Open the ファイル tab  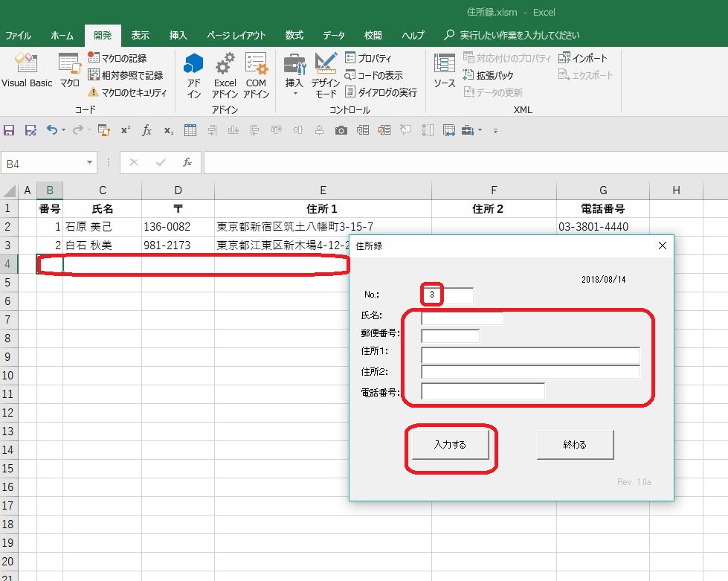point(18,36)
